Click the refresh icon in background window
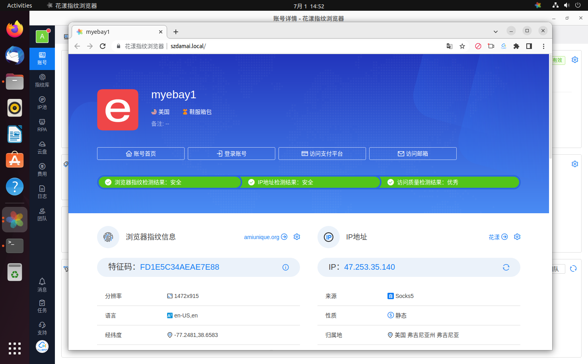This screenshot has height=364, width=588. point(573,269)
